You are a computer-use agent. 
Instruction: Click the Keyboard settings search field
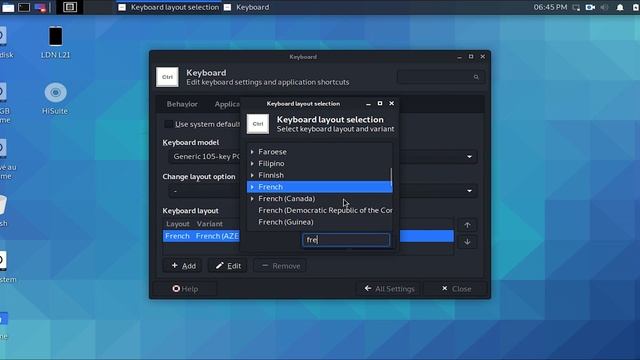tap(440, 77)
